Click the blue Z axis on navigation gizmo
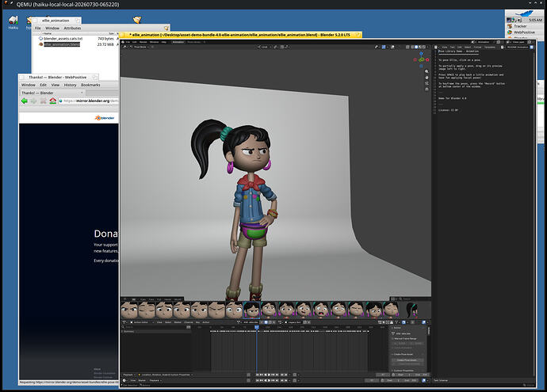This screenshot has height=392, width=547. tap(421, 53)
